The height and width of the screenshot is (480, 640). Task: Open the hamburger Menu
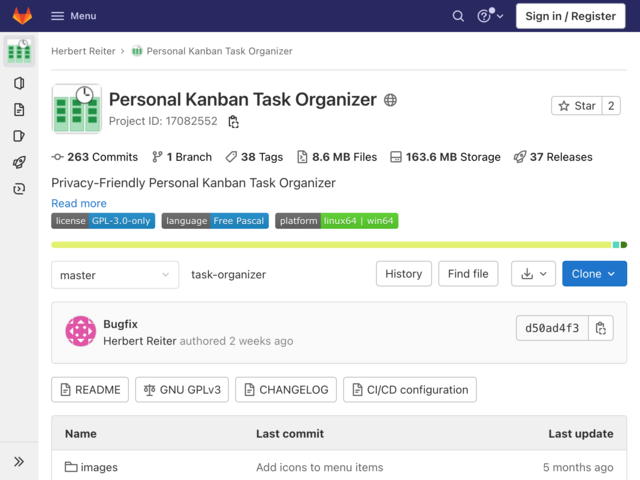tap(74, 16)
